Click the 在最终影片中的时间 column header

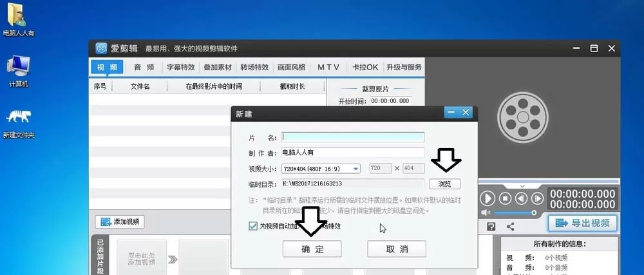click(214, 86)
